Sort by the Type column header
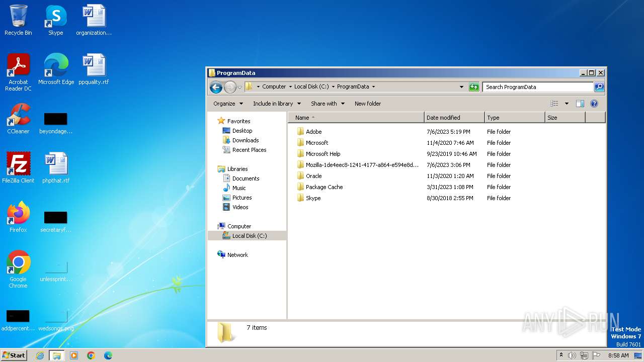 [x=515, y=118]
